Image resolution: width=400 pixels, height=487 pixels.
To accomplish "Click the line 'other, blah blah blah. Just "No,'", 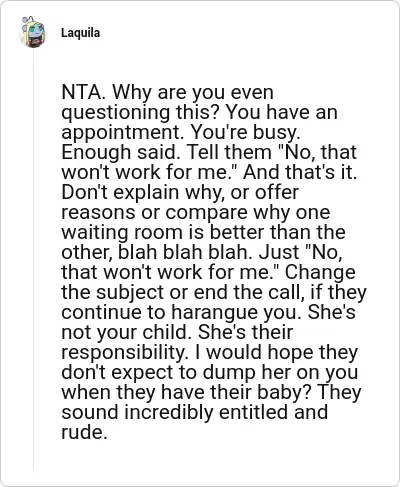I will point(202,252).
